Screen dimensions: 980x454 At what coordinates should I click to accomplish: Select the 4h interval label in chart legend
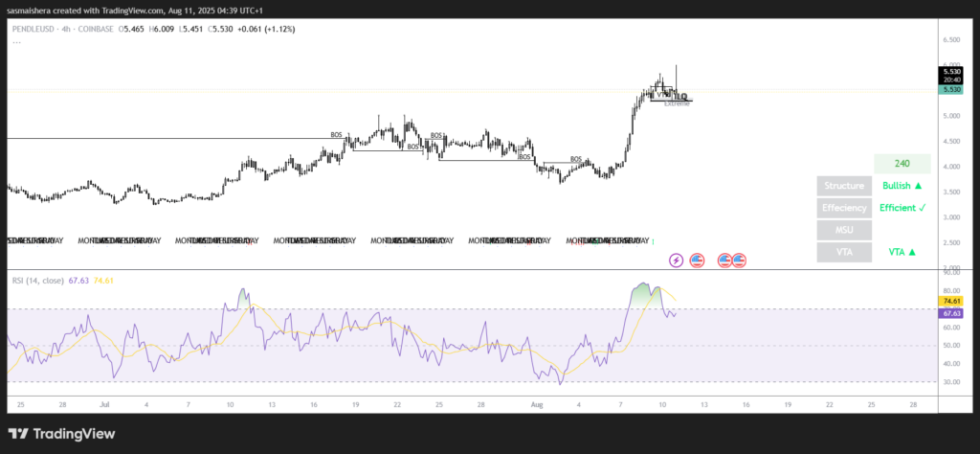pos(66,30)
